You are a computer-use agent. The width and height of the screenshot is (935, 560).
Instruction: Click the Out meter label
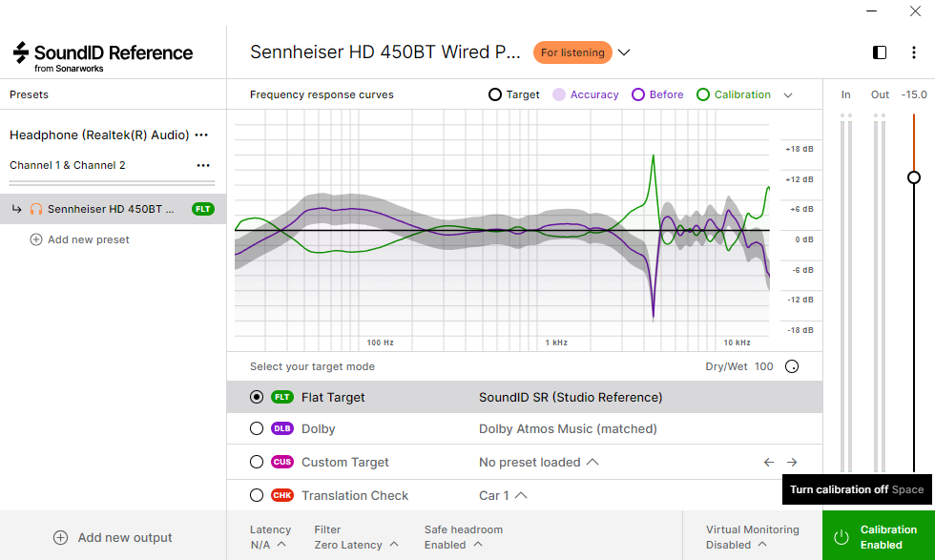tap(880, 94)
